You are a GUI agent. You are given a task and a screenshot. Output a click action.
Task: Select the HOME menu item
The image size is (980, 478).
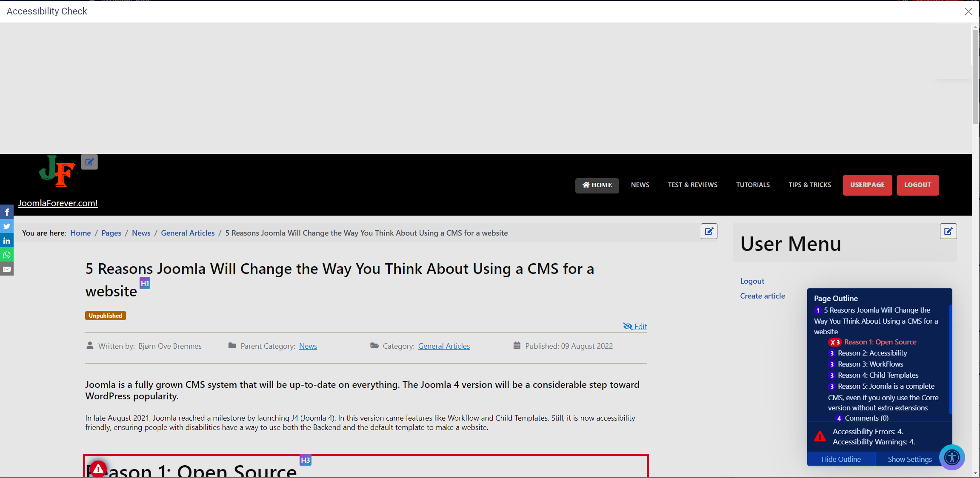[x=596, y=184]
